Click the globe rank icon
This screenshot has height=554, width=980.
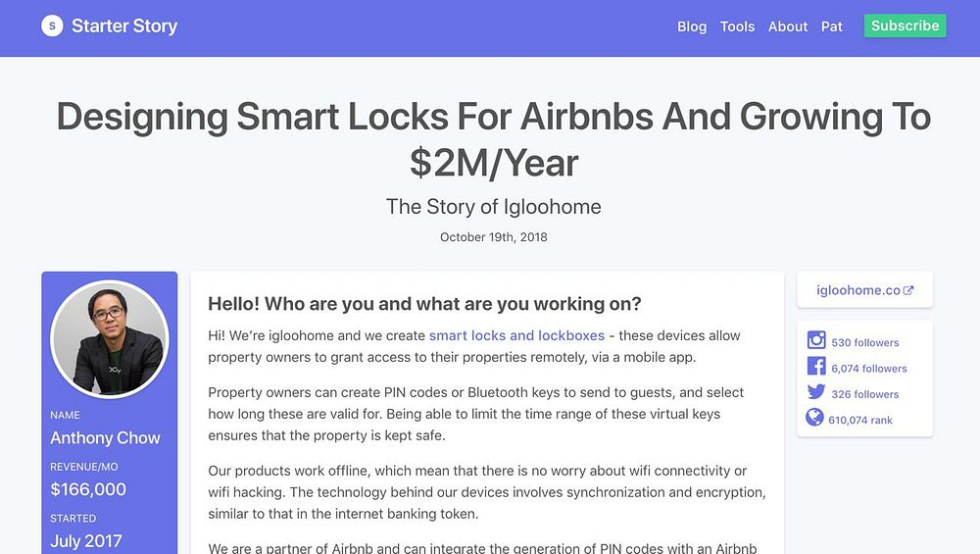(x=815, y=419)
